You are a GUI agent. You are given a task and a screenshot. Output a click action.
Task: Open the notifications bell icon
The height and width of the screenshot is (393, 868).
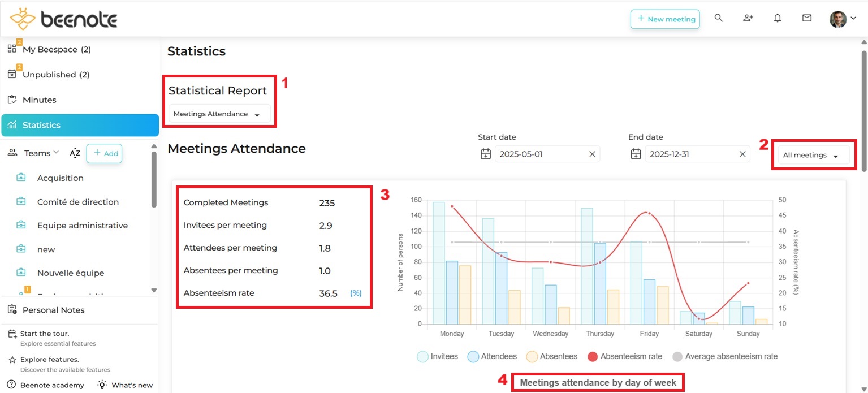tap(777, 18)
